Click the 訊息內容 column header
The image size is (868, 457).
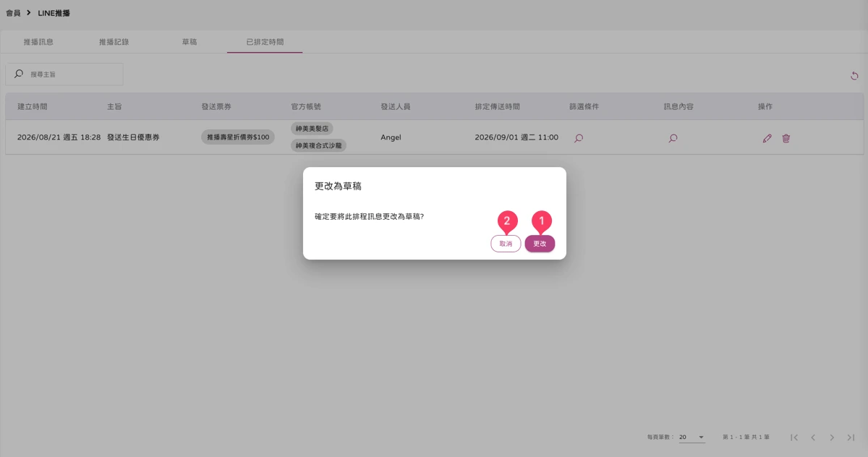(678, 106)
